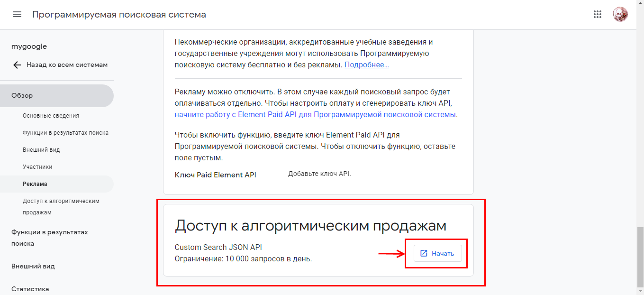This screenshot has height=295, width=644.
Task: Jump to Внешний вид sub-item under Обзор
Action: [x=41, y=150]
